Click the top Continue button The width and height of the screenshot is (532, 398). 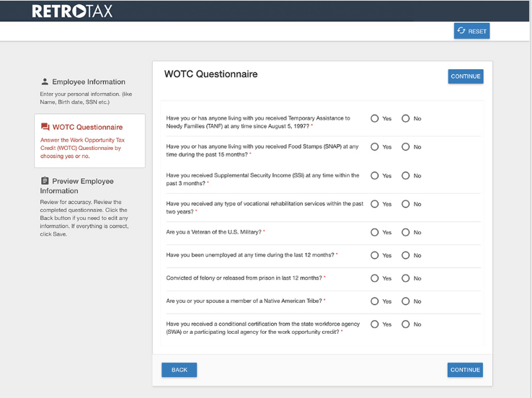[x=466, y=76]
